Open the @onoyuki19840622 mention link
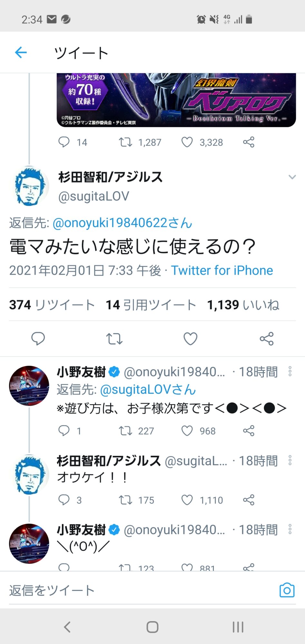 click(122, 223)
